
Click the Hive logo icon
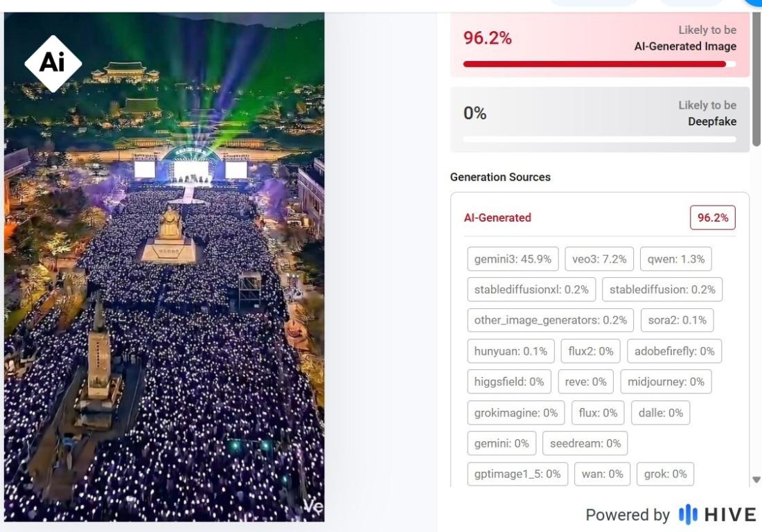pos(687,515)
